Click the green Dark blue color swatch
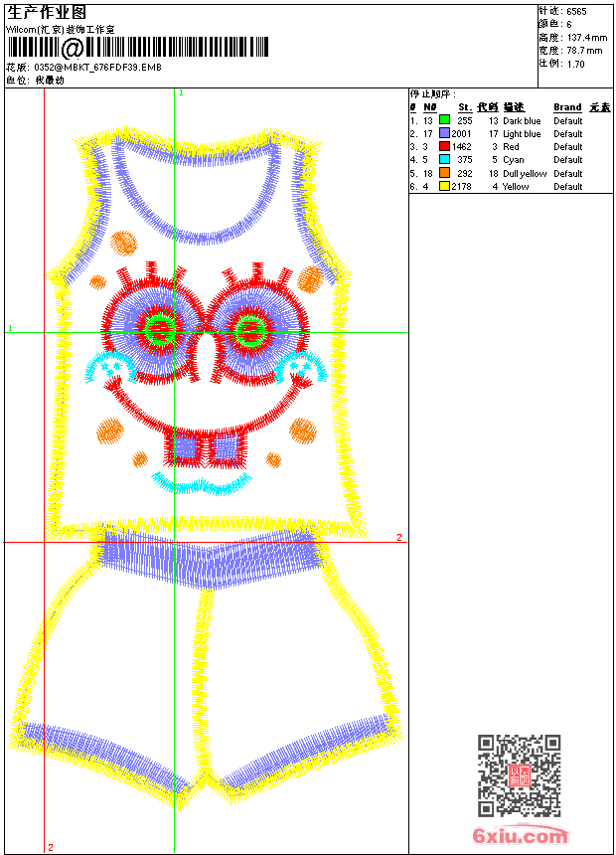This screenshot has width=616, height=855. tap(444, 120)
